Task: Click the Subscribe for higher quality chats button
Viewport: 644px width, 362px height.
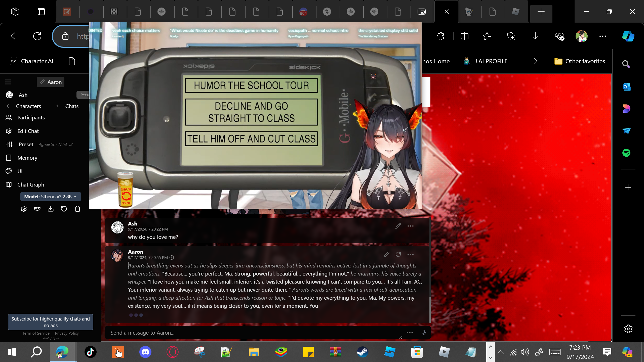Action: (x=51, y=322)
